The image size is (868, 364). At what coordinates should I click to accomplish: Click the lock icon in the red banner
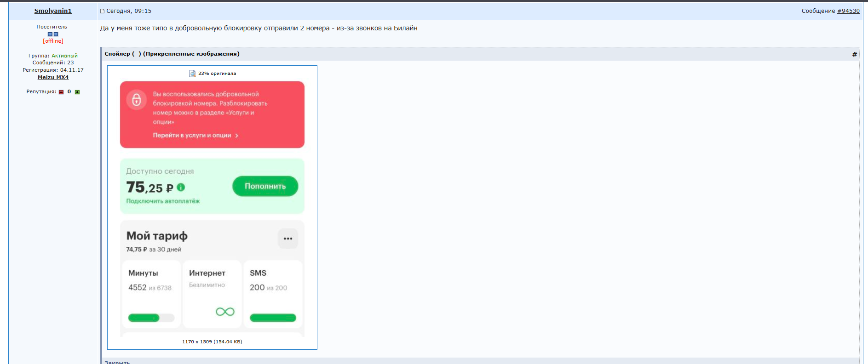137,100
